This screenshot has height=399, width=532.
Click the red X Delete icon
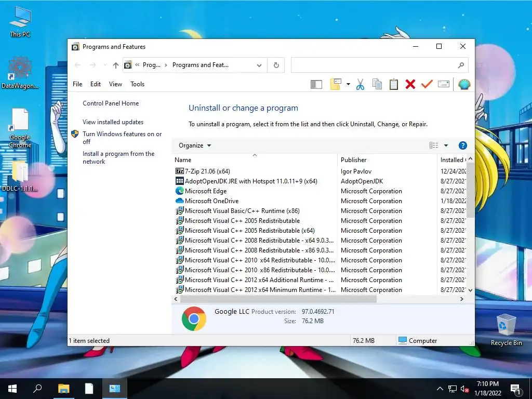click(x=410, y=84)
